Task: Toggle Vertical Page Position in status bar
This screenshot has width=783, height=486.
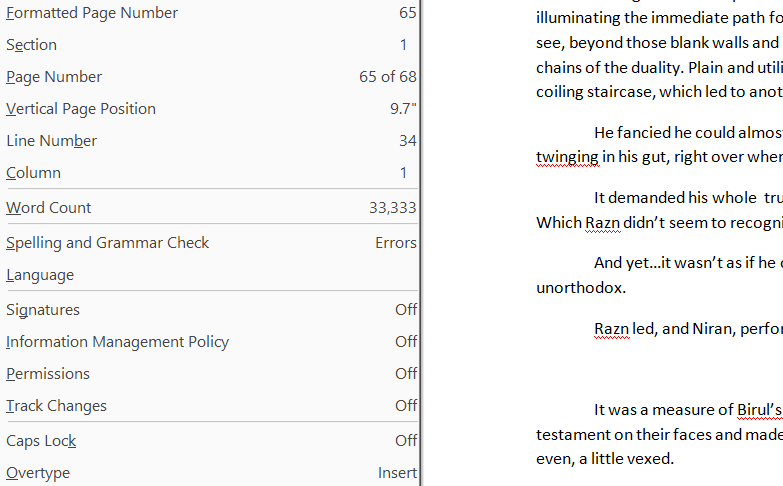Action: point(81,109)
